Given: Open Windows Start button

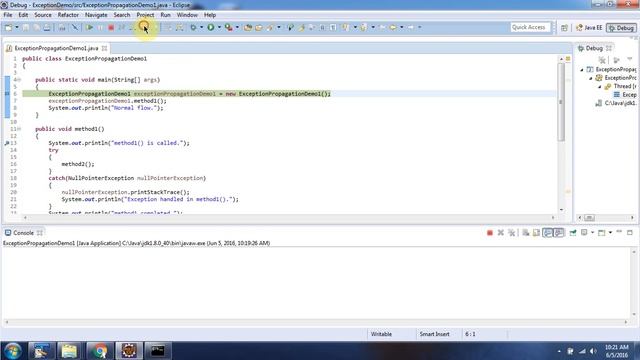Looking at the screenshot, I should [x=13, y=351].
